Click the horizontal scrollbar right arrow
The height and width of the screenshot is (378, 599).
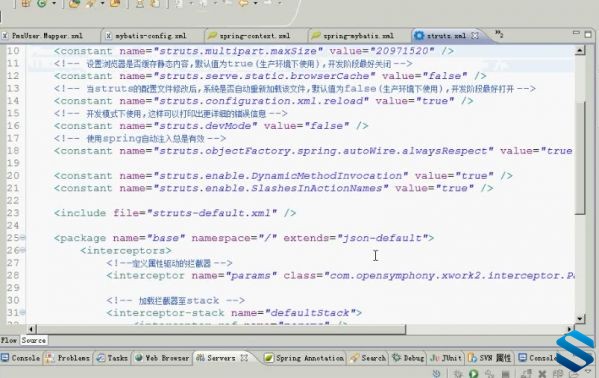pyautogui.click(x=570, y=329)
